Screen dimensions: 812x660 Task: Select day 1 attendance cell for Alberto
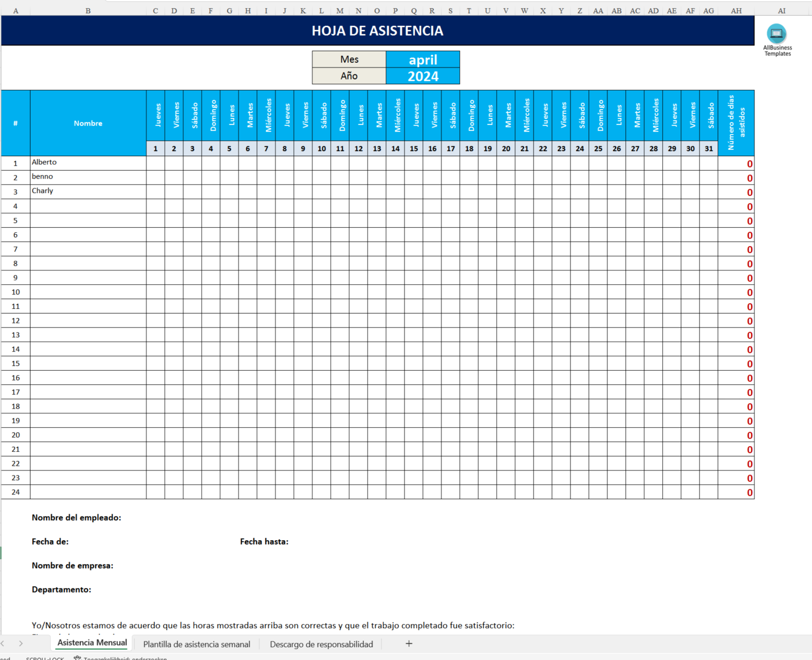pyautogui.click(x=156, y=163)
